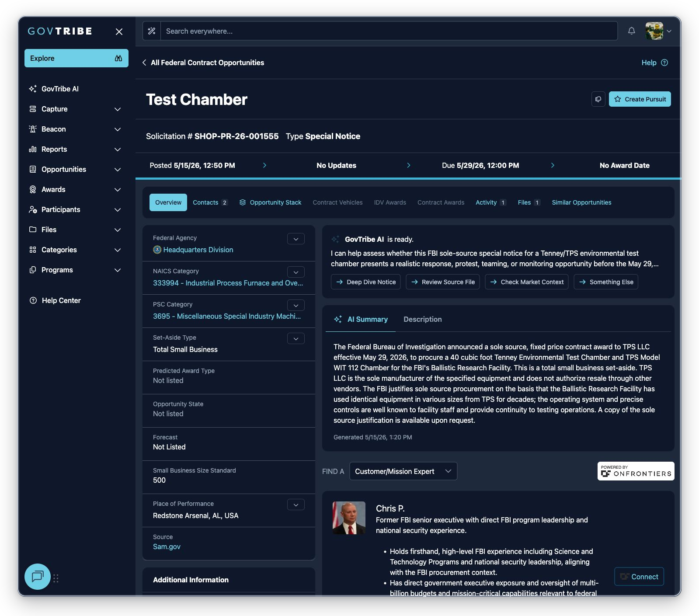The height and width of the screenshot is (616, 699).
Task: Open Customer/Mission Expert dropdown
Action: coord(403,471)
